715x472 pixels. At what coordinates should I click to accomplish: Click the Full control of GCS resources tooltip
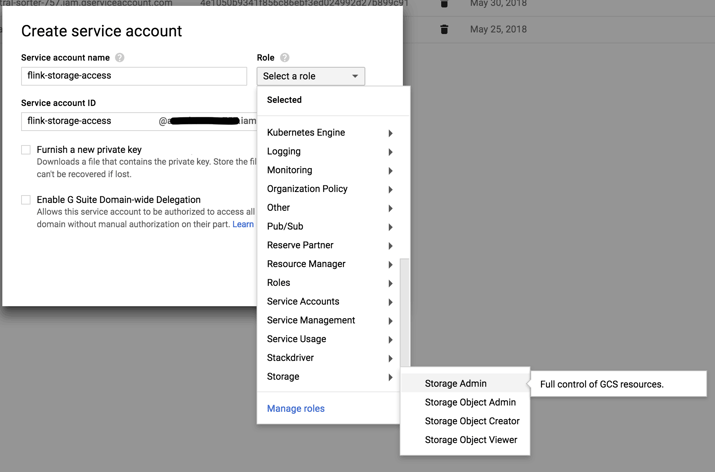[x=619, y=384]
